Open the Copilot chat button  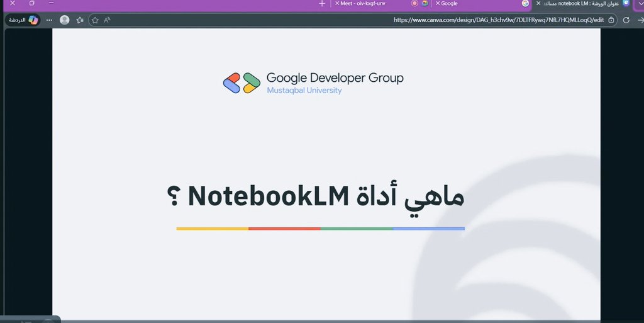click(x=23, y=20)
